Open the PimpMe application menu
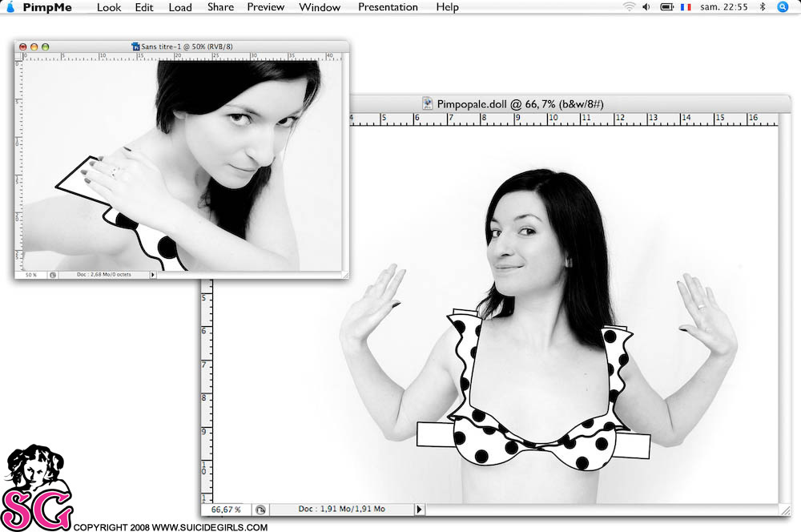The height and width of the screenshot is (532, 801). coord(47,8)
